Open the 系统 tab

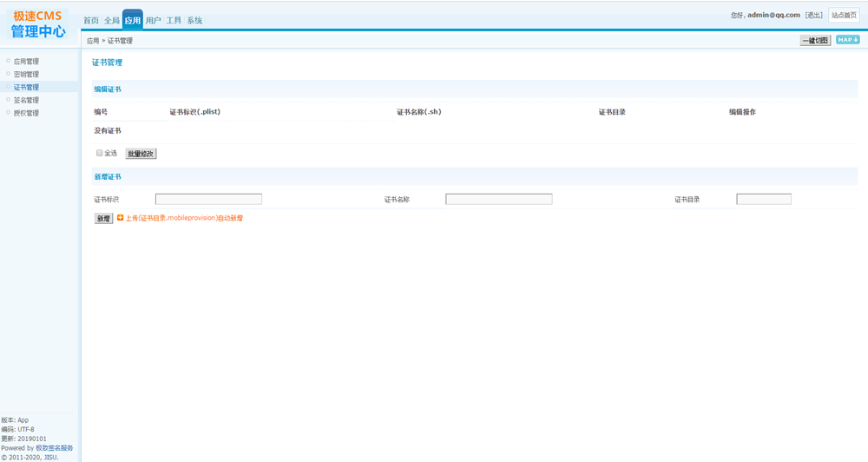195,21
